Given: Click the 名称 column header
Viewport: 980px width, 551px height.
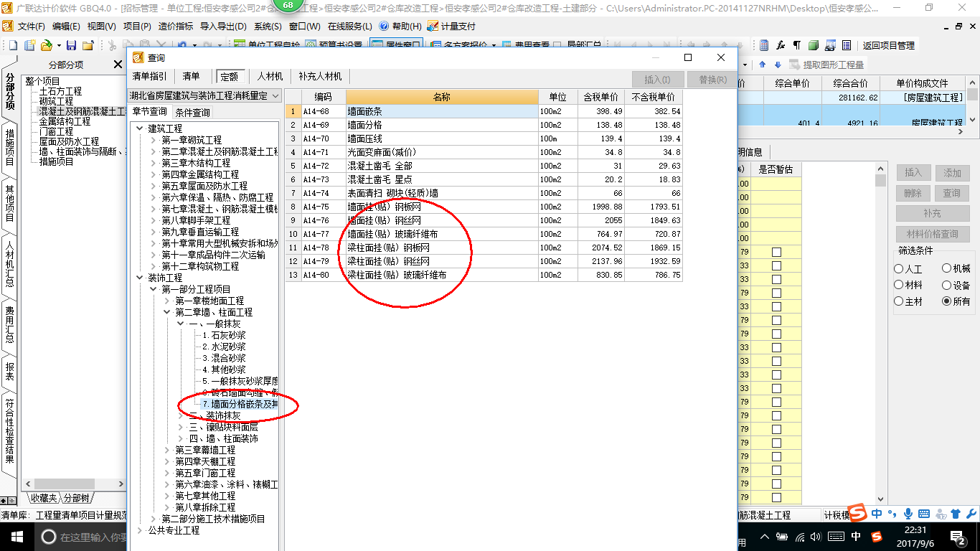Looking at the screenshot, I should point(442,97).
